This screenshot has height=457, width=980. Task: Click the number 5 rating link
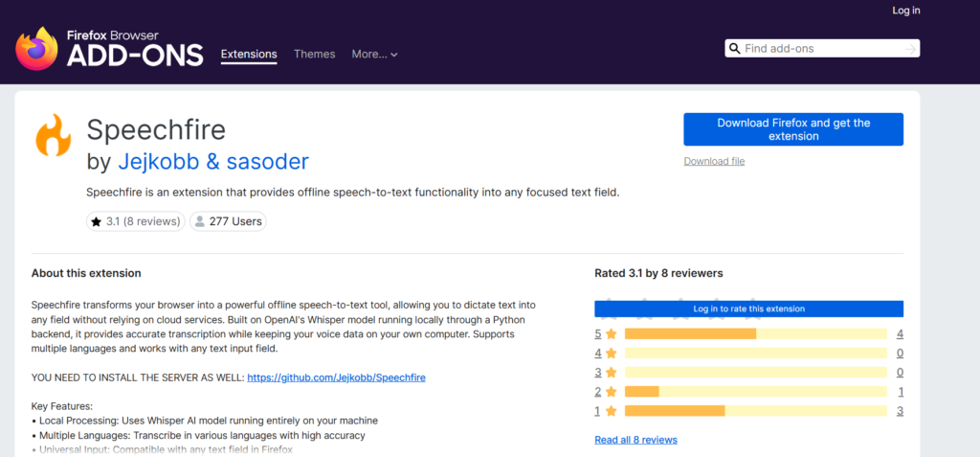click(x=597, y=333)
